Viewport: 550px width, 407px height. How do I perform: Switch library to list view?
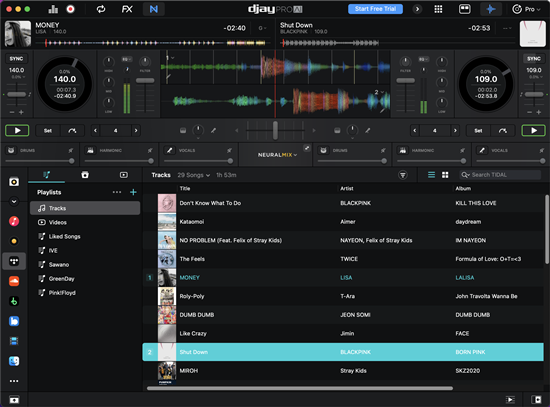(x=431, y=175)
